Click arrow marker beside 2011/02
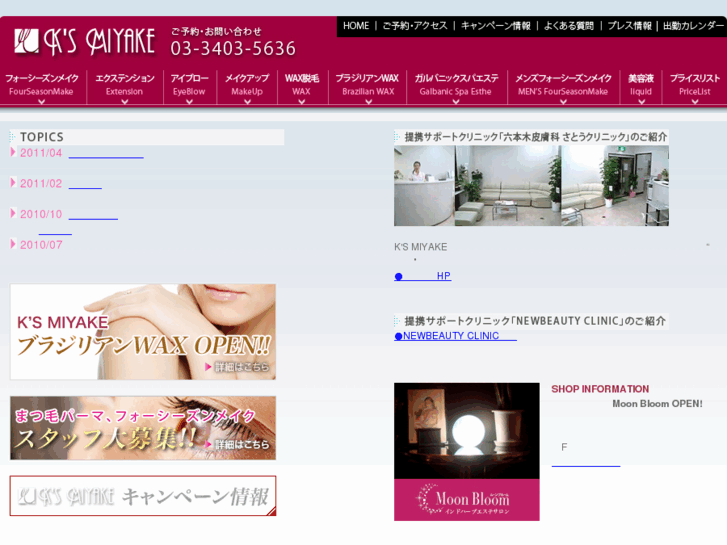 [x=13, y=183]
